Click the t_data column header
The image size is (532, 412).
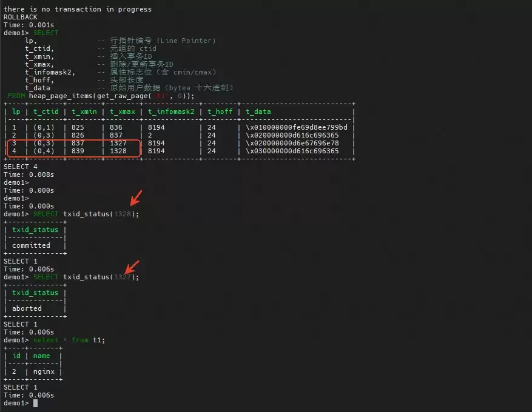pos(258,111)
